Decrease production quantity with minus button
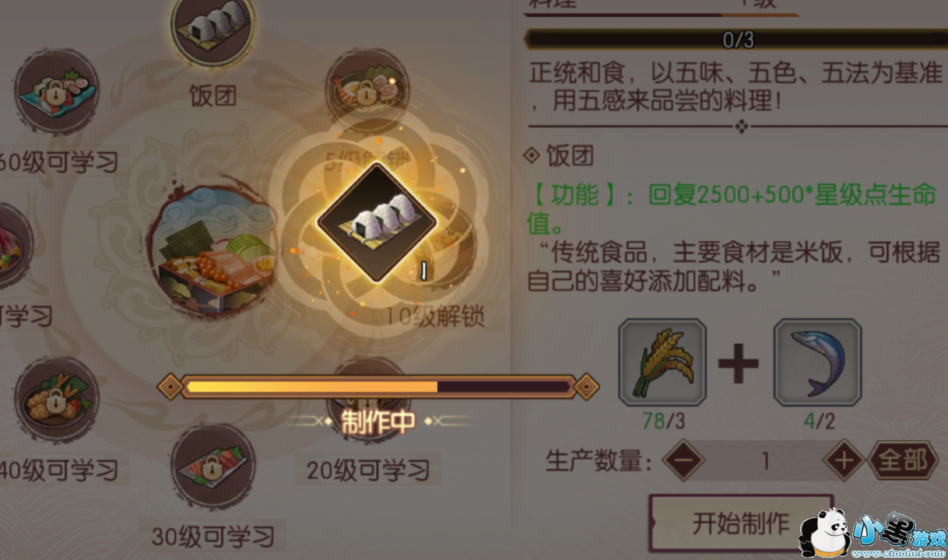This screenshot has width=948, height=560. (x=683, y=461)
